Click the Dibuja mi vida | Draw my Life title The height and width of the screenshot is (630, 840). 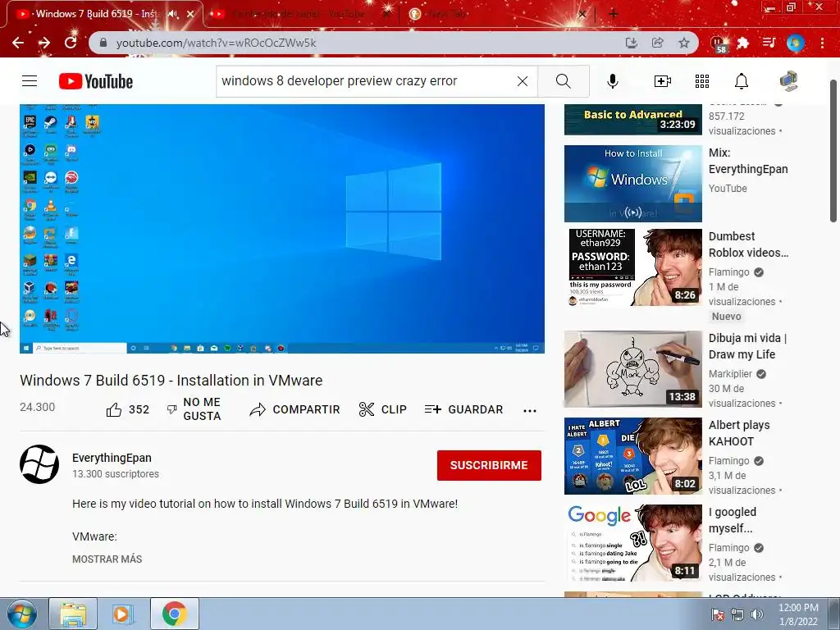coord(747,346)
